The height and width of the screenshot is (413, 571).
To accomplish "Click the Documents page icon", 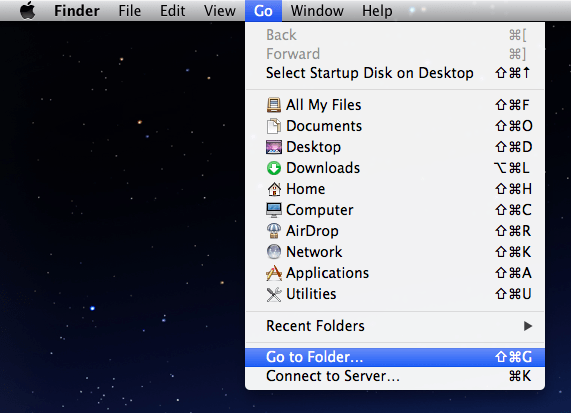I will coord(274,126).
